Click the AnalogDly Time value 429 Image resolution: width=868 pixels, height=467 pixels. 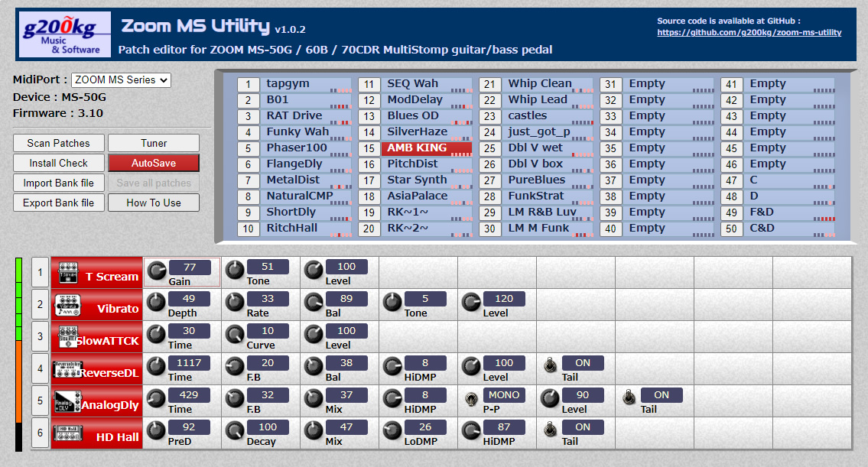[x=189, y=395]
